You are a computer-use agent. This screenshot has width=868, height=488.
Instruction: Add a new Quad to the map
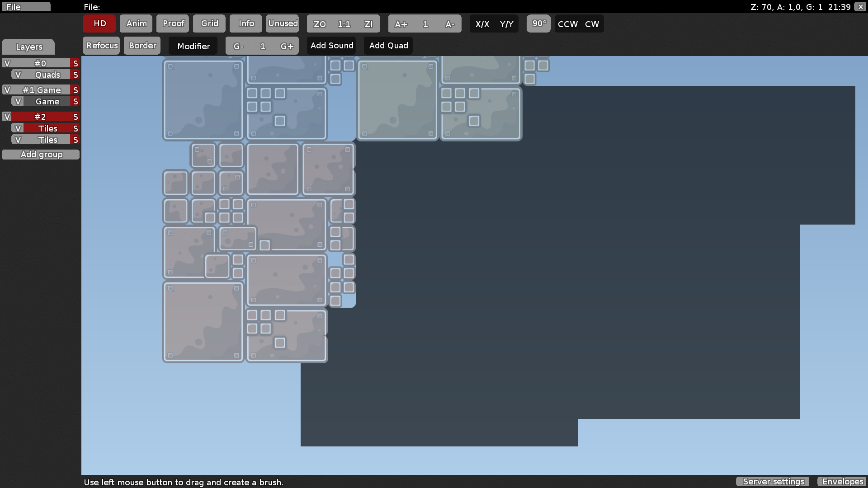coord(388,45)
